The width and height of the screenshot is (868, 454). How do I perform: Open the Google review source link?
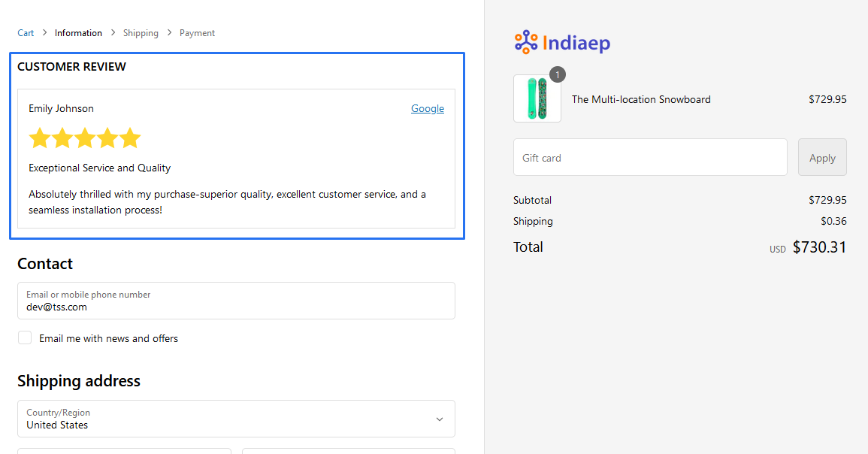[427, 108]
